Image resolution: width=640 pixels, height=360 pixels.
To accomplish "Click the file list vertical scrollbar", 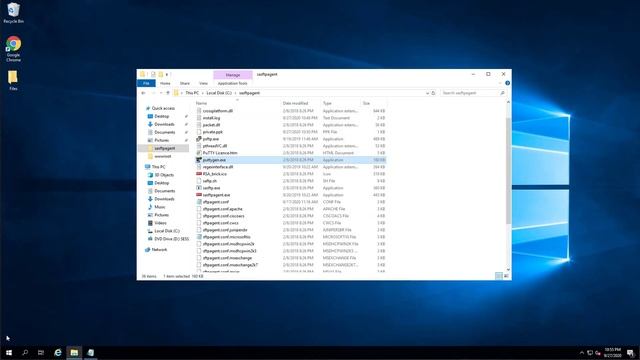I will click(x=508, y=171).
